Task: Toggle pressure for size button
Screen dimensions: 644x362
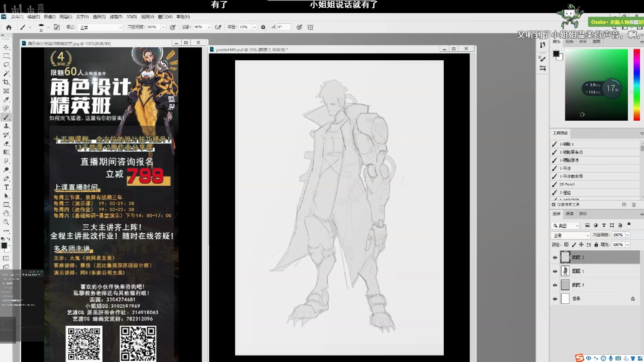Action: 299,27
